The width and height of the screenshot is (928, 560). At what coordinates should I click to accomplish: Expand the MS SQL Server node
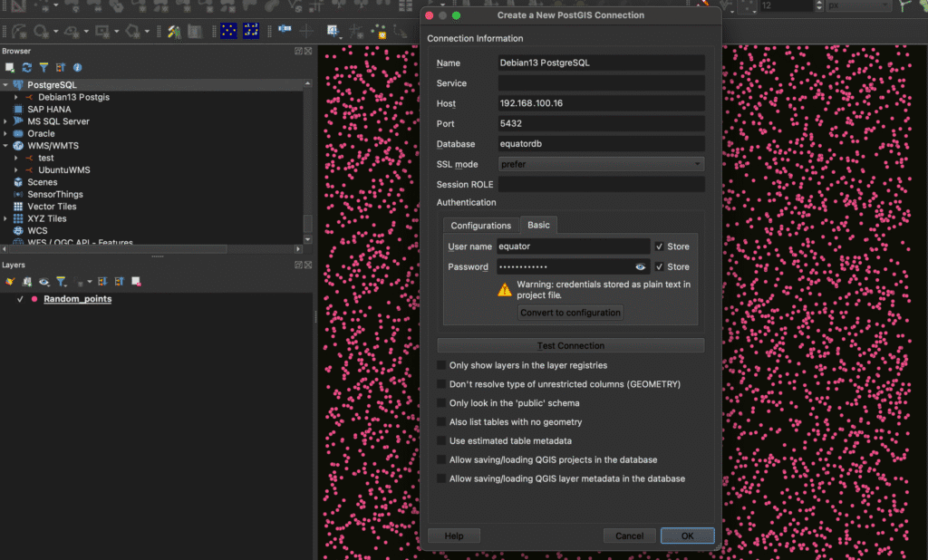5,121
